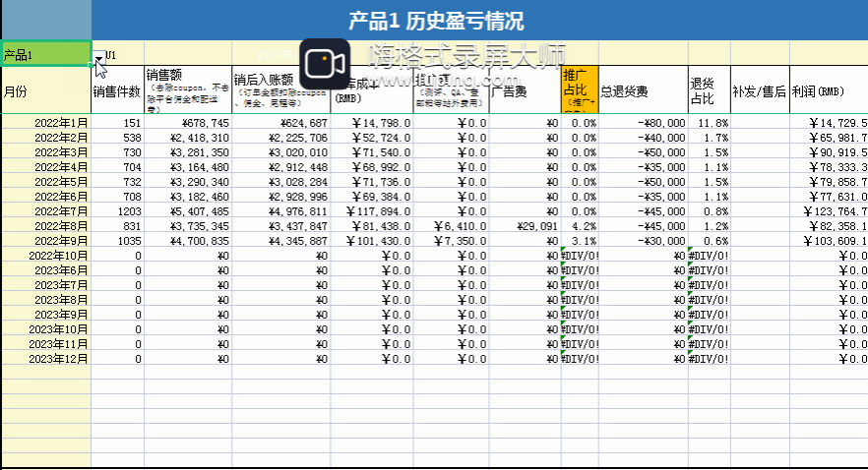Screen dimensions: 868x470
Task: Click the month cell 2023年7月
Action: pos(46,285)
